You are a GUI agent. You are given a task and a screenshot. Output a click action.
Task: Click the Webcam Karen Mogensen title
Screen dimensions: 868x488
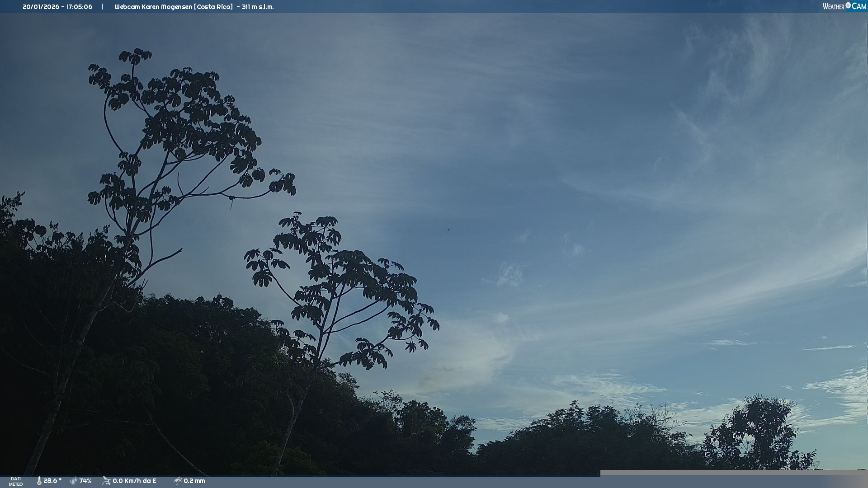point(174,7)
